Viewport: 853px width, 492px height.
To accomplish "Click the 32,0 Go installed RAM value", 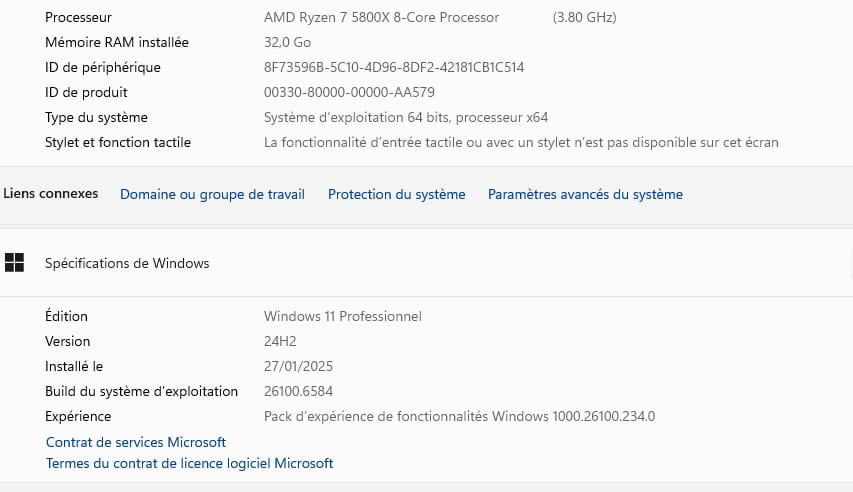I will (287, 42).
